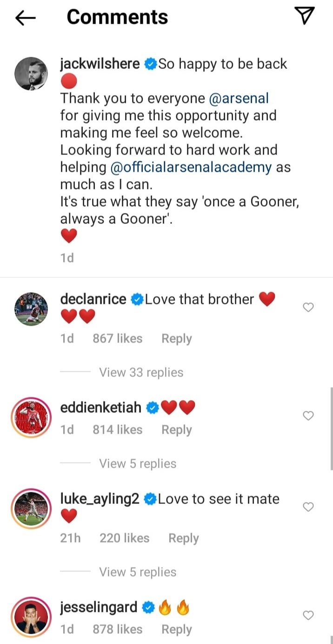
Task: Open luke_ayling2's profile avatar
Action: pyautogui.click(x=31, y=509)
